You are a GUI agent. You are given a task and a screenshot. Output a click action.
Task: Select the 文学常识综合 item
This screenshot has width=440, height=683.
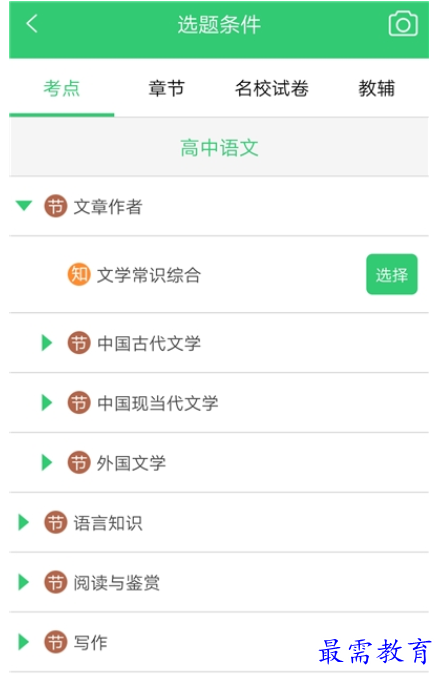point(149,275)
